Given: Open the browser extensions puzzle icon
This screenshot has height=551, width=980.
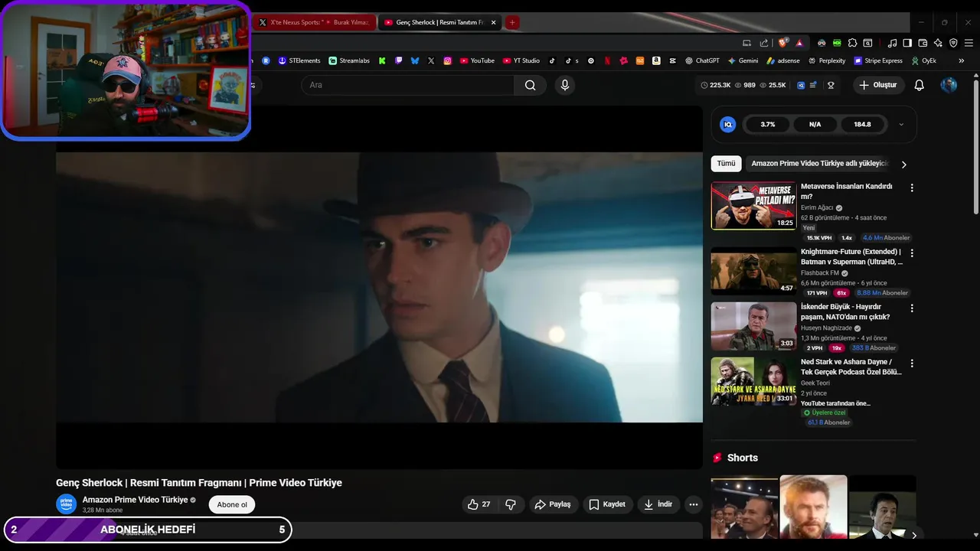Looking at the screenshot, I should (852, 44).
